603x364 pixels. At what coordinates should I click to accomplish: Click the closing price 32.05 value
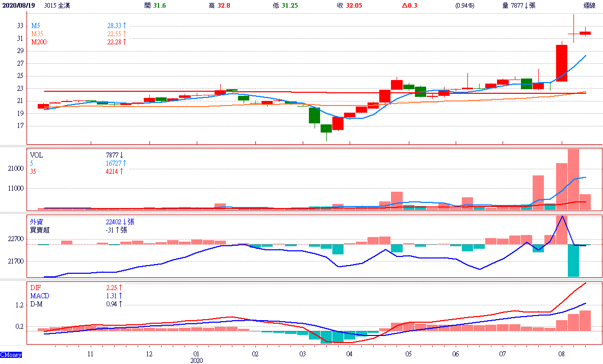pyautogui.click(x=353, y=6)
